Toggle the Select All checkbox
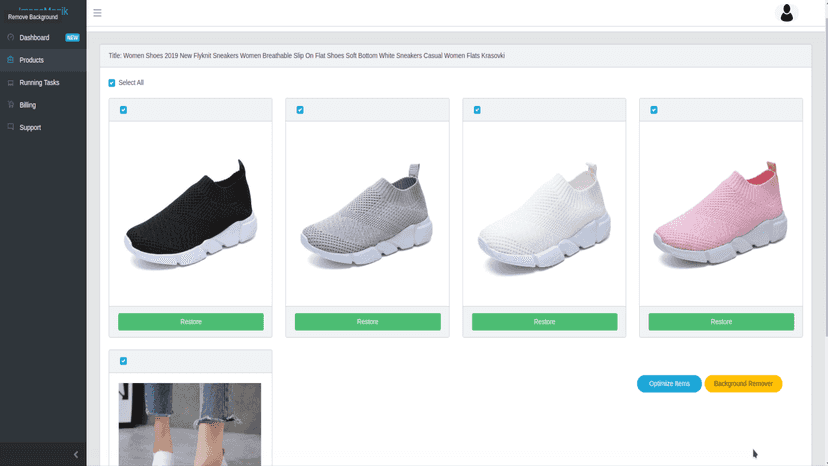Screen dimensions: 828x466 click(x=111, y=83)
